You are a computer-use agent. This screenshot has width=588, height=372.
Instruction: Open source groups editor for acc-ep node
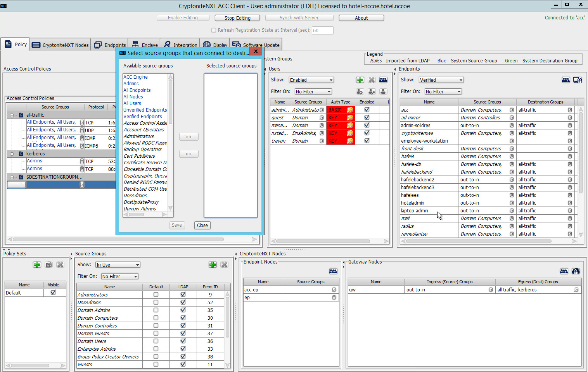[334, 290]
